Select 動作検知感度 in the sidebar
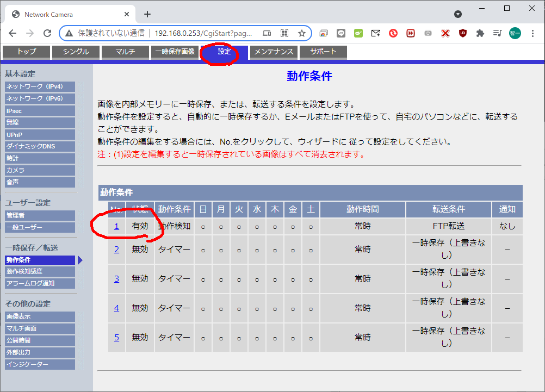The width and height of the screenshot is (545, 392). click(x=40, y=271)
